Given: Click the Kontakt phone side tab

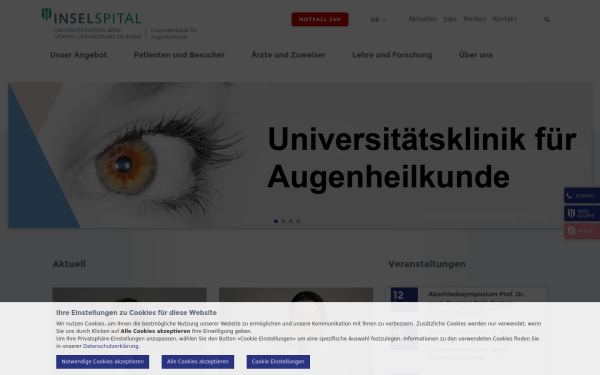Looking at the screenshot, I should 582,196.
